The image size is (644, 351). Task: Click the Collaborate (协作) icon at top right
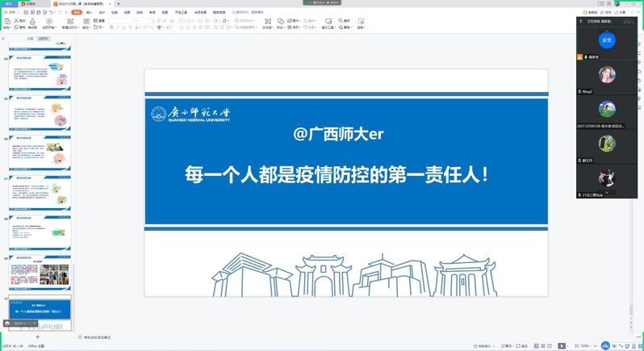[602, 13]
